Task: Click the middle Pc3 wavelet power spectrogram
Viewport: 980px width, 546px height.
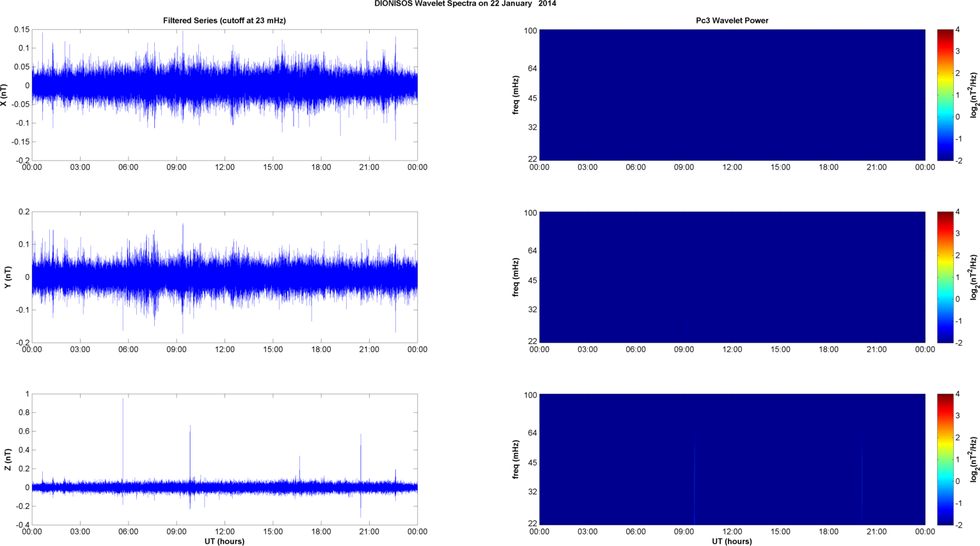Action: (x=732, y=277)
